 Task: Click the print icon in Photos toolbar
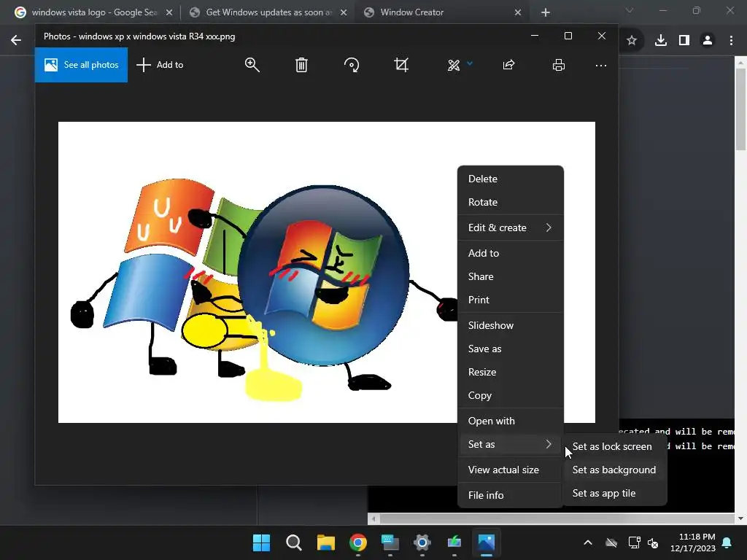[x=559, y=65]
